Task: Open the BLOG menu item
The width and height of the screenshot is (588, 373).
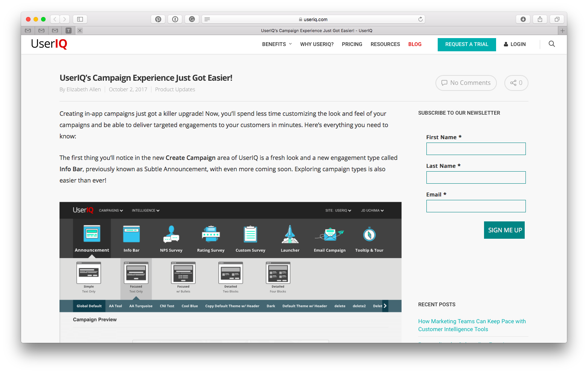Action: [x=415, y=44]
